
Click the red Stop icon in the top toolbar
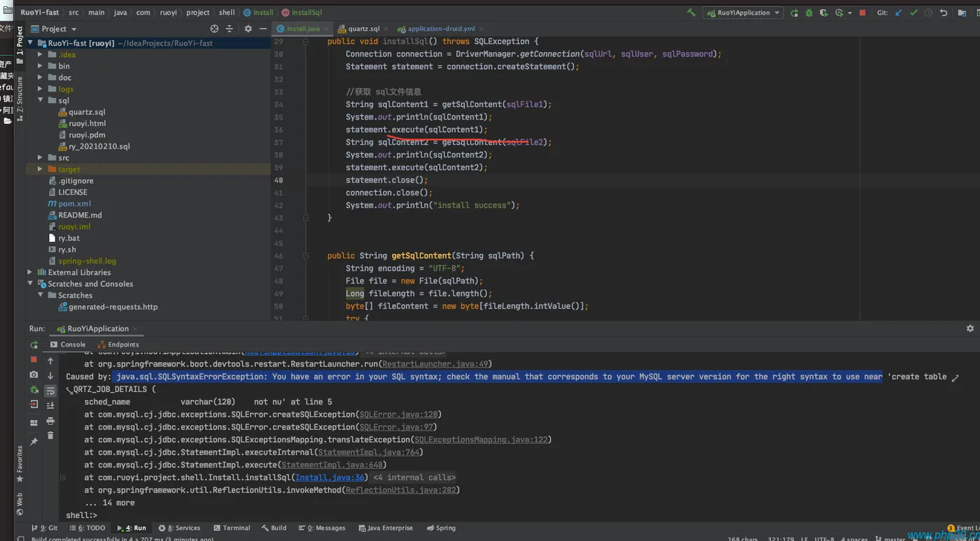[862, 13]
